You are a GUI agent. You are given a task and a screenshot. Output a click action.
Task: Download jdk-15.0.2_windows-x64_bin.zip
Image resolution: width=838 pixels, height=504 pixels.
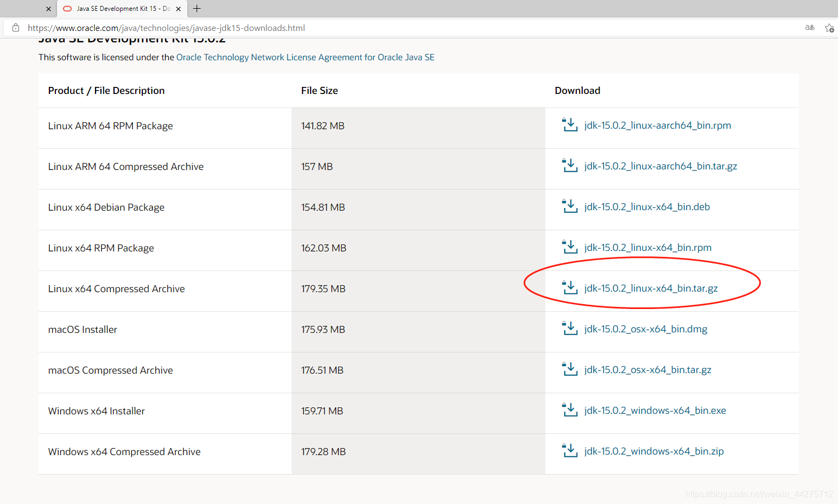[654, 451]
